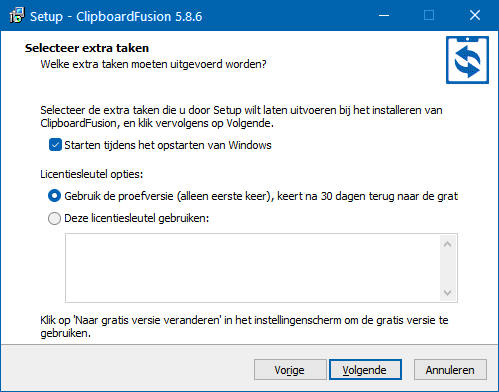The width and height of the screenshot is (499, 392).
Task: Click the license box scroll up arrow
Action: coord(448,244)
